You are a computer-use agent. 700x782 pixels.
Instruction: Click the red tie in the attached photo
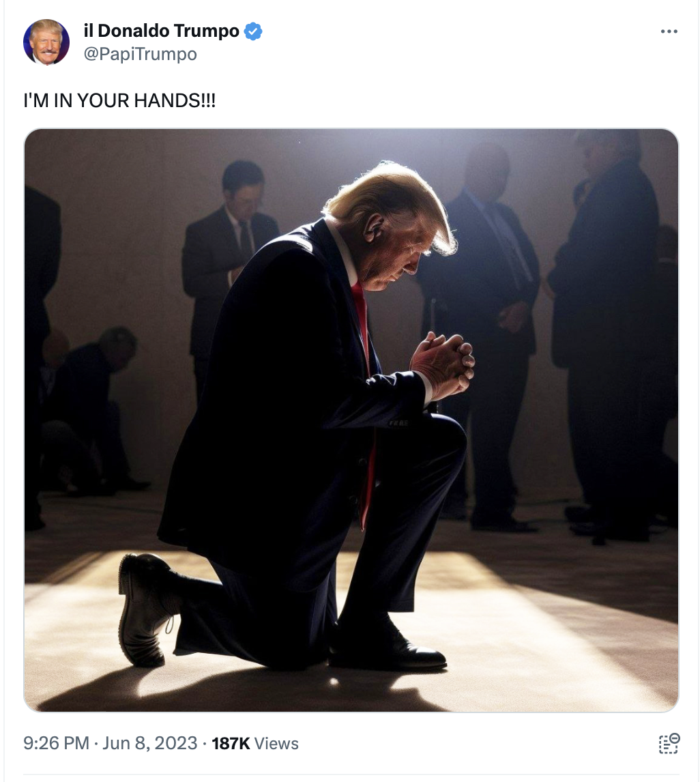point(363,399)
